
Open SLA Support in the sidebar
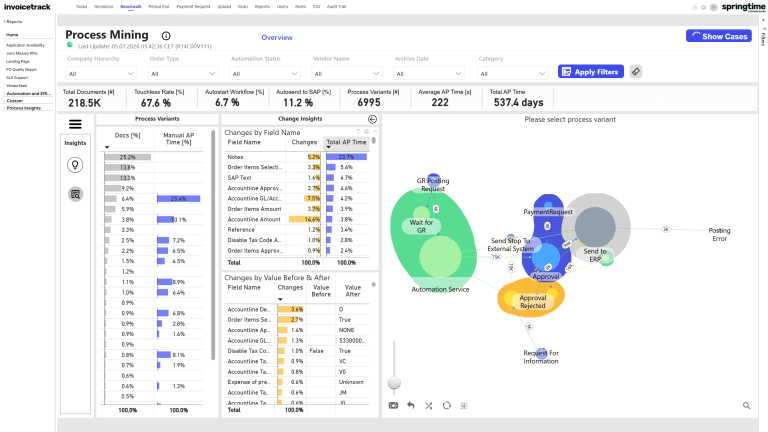tap(17, 77)
